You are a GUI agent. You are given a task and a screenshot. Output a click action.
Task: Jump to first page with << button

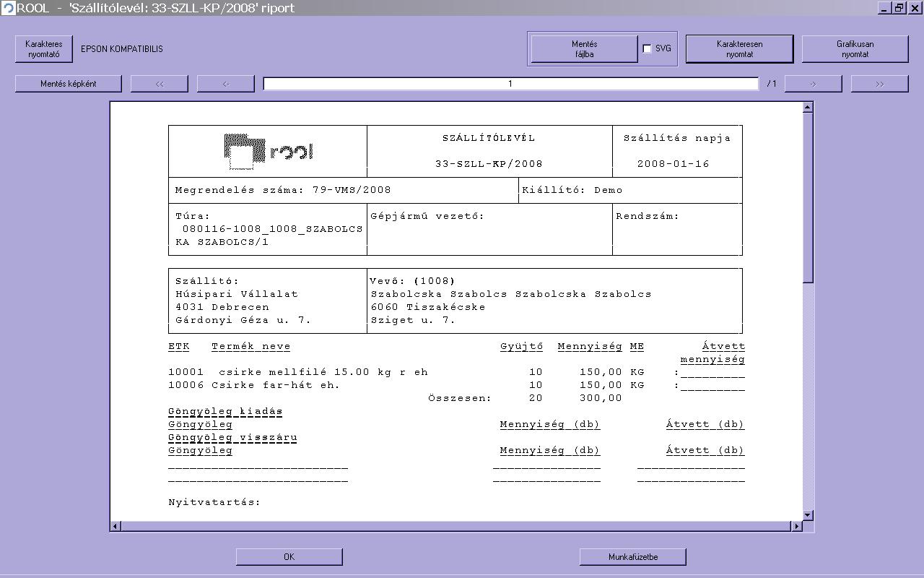pyautogui.click(x=160, y=84)
